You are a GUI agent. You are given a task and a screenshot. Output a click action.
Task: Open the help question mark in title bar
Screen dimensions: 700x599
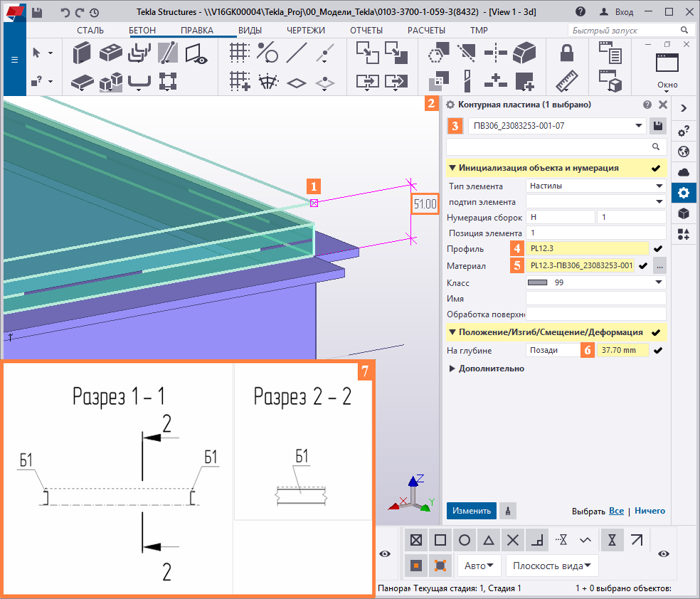580,12
